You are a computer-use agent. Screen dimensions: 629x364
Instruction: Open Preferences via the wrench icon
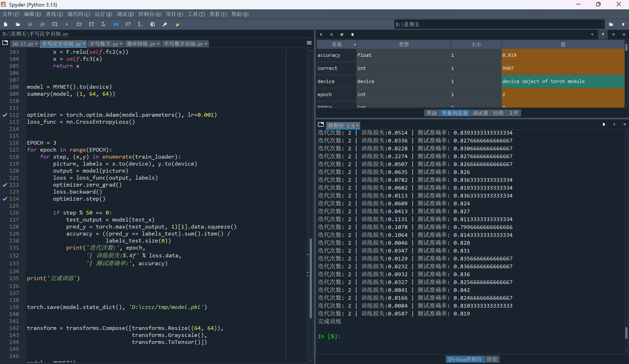(165, 24)
